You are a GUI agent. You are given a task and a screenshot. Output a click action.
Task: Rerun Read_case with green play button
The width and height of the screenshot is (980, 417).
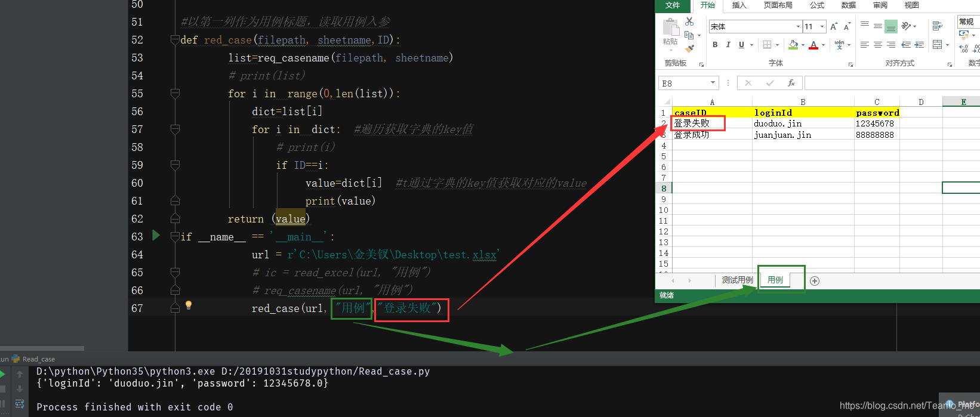coord(2,375)
